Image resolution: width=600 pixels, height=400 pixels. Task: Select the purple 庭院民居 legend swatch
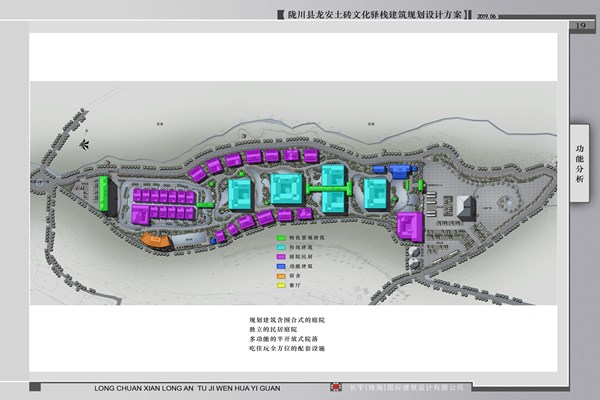281,256
